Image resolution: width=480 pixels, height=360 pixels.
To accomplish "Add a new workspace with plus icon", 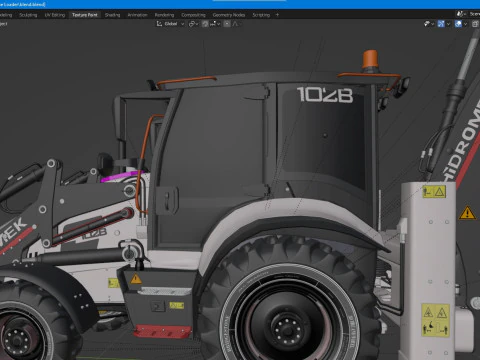I will pyautogui.click(x=277, y=15).
